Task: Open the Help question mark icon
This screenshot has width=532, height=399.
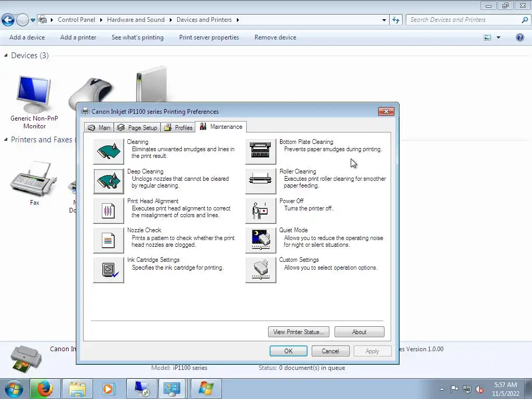Action: (520, 37)
